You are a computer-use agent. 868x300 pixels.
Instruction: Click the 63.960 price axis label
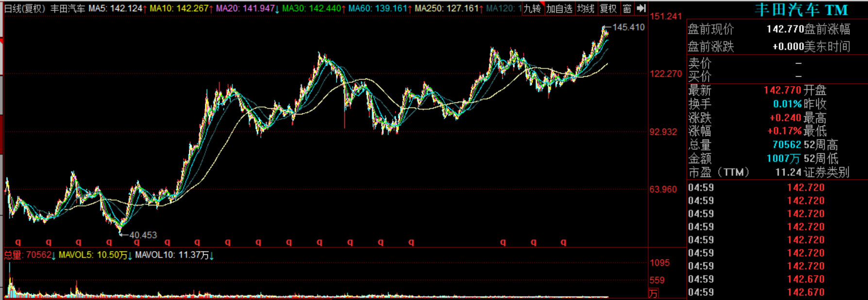[663, 189]
